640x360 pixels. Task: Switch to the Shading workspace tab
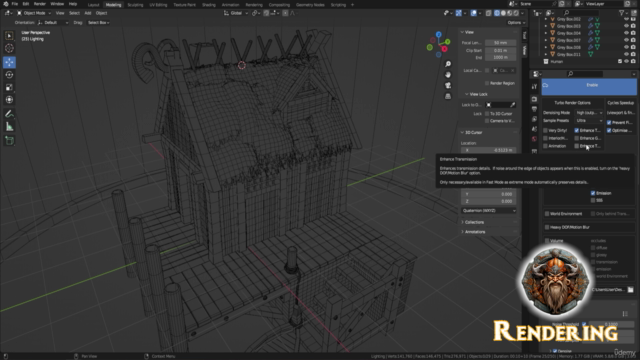click(209, 5)
